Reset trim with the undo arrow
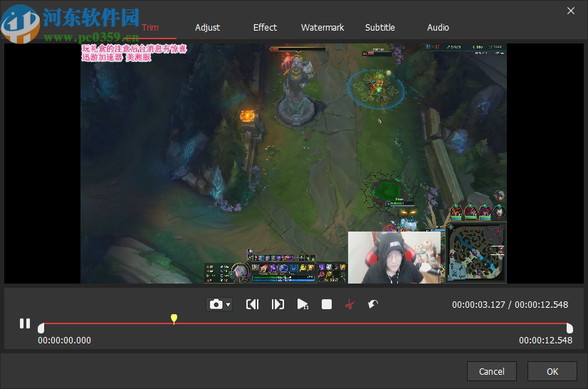This screenshot has width=588, height=389. (x=373, y=304)
